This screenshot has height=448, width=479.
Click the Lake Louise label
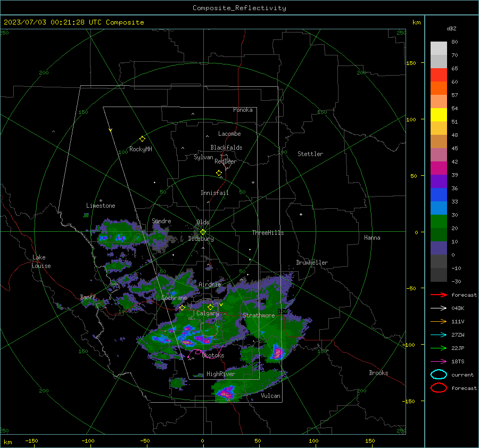(x=41, y=262)
